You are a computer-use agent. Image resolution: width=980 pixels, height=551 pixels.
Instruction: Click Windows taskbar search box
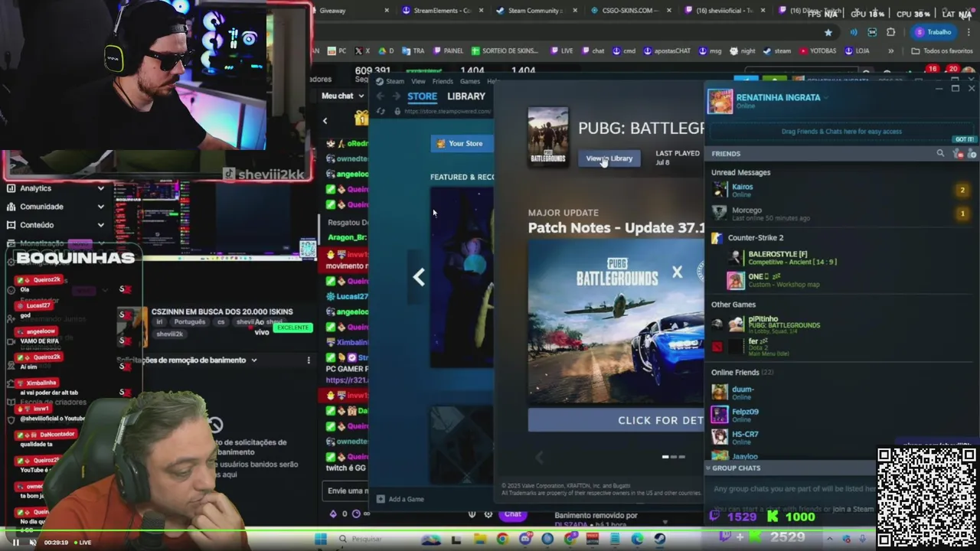point(376,539)
